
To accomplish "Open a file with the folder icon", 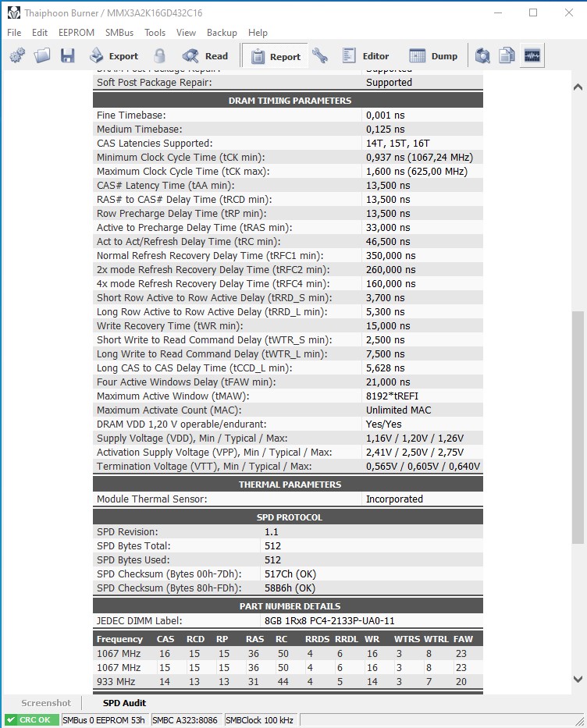I will click(x=42, y=56).
